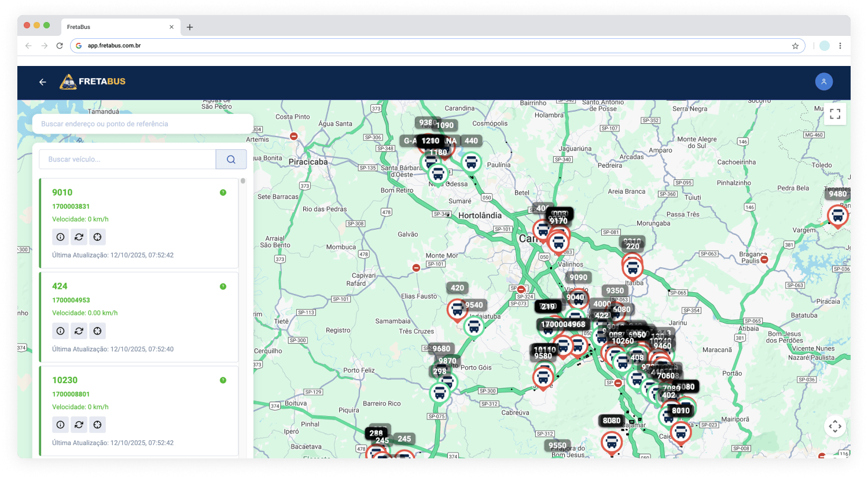The height and width of the screenshot is (478, 868).
Task: Click the vehicle list scrollbar
Action: (x=243, y=181)
